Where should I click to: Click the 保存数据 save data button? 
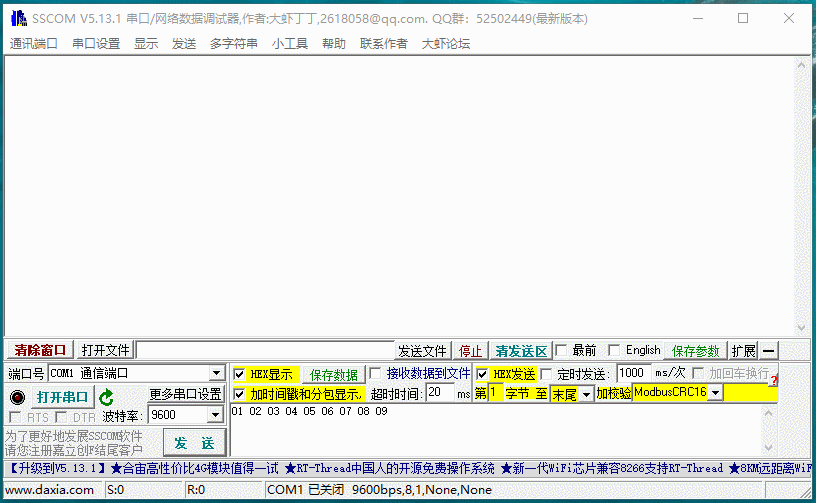(x=333, y=375)
